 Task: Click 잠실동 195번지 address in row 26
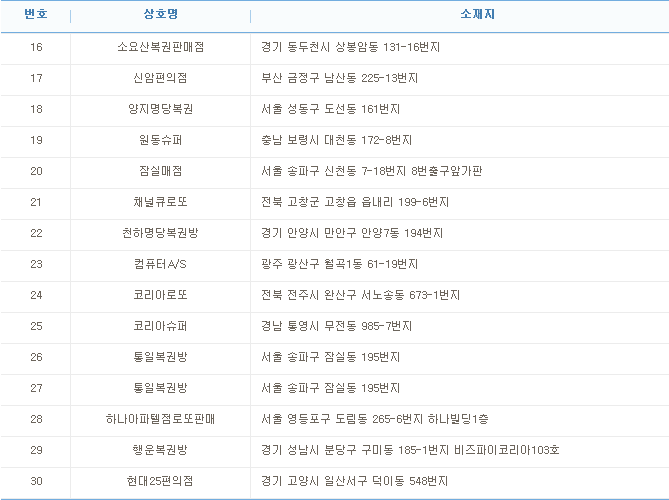tap(362, 357)
